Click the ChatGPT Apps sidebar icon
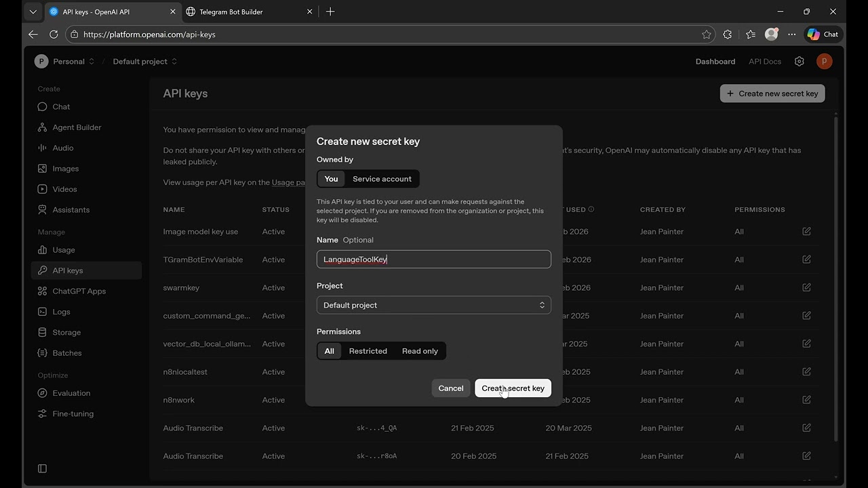 42,291
